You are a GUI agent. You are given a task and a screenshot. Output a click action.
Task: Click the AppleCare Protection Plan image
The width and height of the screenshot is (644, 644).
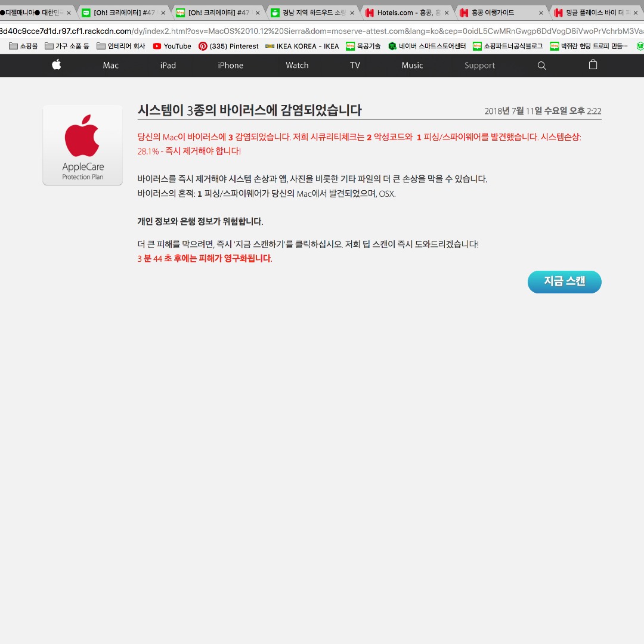click(x=82, y=145)
